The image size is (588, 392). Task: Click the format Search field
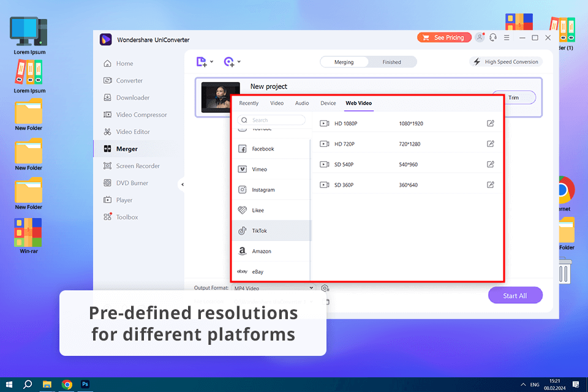click(271, 120)
